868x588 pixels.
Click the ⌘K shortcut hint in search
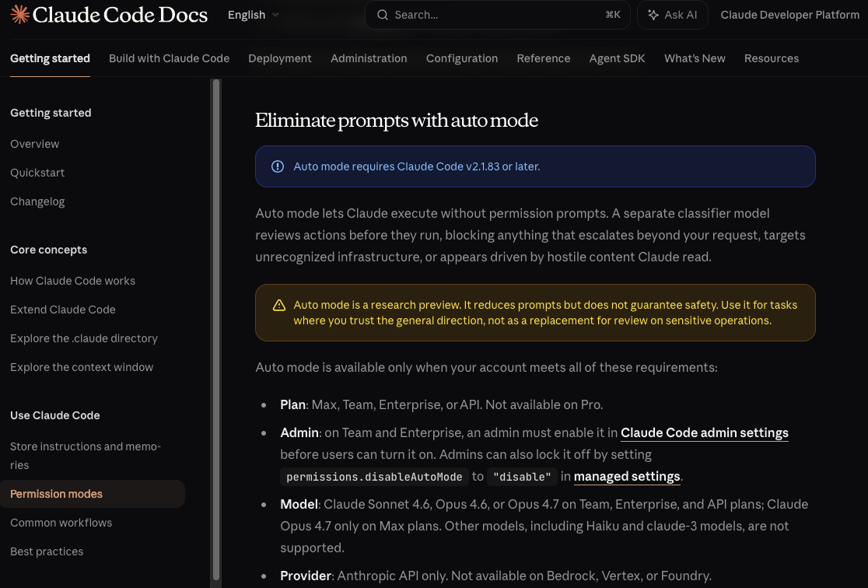coord(613,15)
